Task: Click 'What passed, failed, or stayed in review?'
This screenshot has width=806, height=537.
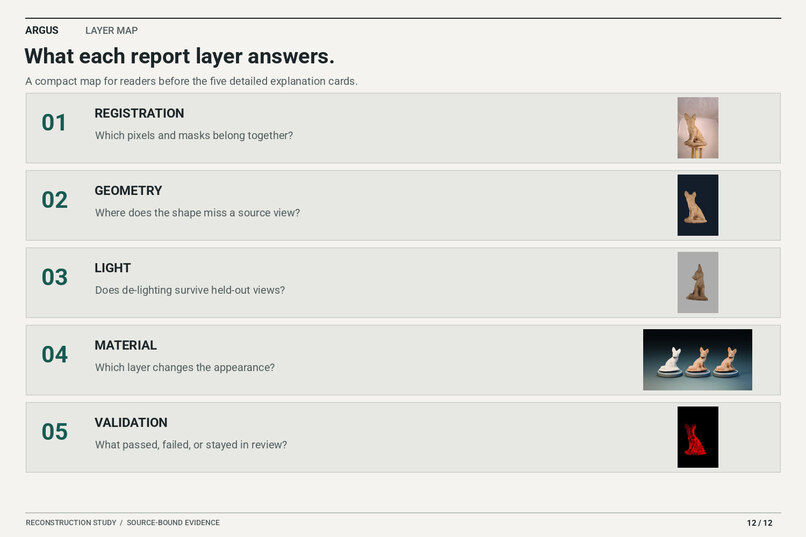Action: click(x=191, y=445)
